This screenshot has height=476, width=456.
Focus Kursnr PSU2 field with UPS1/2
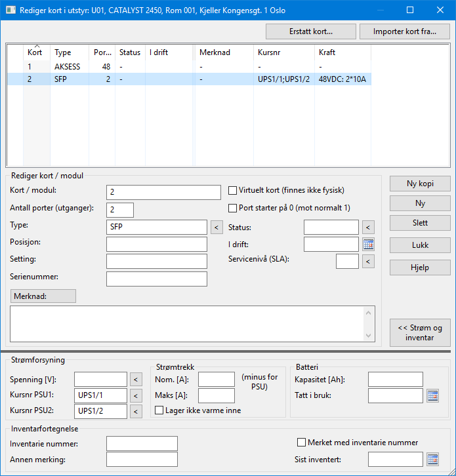(100, 411)
